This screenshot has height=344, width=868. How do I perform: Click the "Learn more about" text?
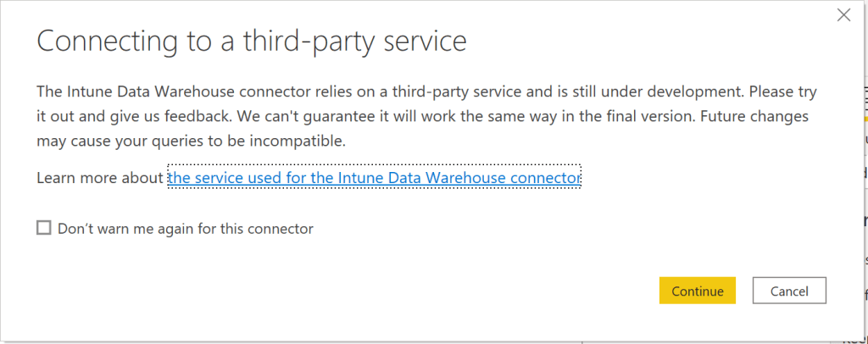(100, 178)
